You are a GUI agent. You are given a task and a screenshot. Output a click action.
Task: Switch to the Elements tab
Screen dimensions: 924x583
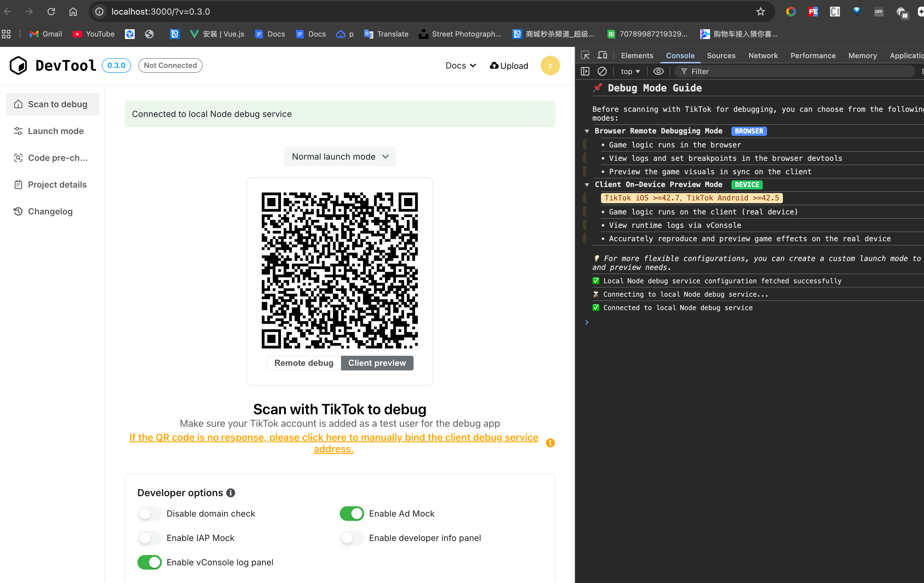click(x=637, y=56)
